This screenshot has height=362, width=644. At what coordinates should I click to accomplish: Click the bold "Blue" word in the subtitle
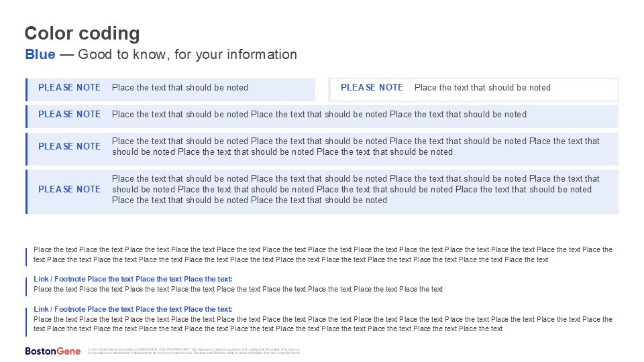(x=40, y=55)
